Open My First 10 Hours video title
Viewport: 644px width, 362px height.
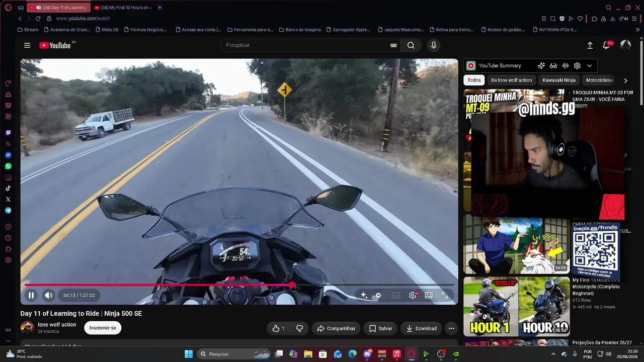tap(596, 287)
